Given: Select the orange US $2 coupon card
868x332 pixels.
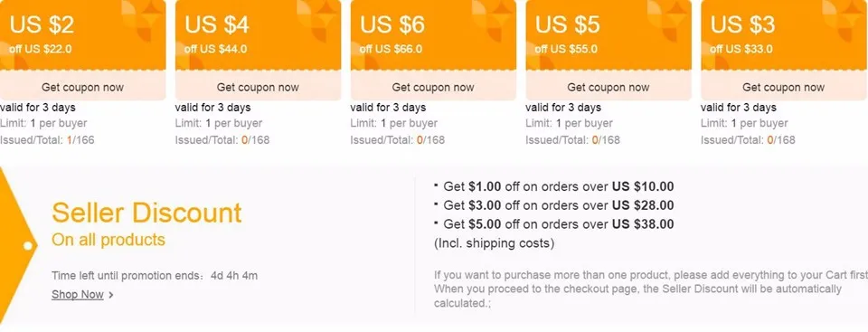Looking at the screenshot, I should [x=82, y=36].
